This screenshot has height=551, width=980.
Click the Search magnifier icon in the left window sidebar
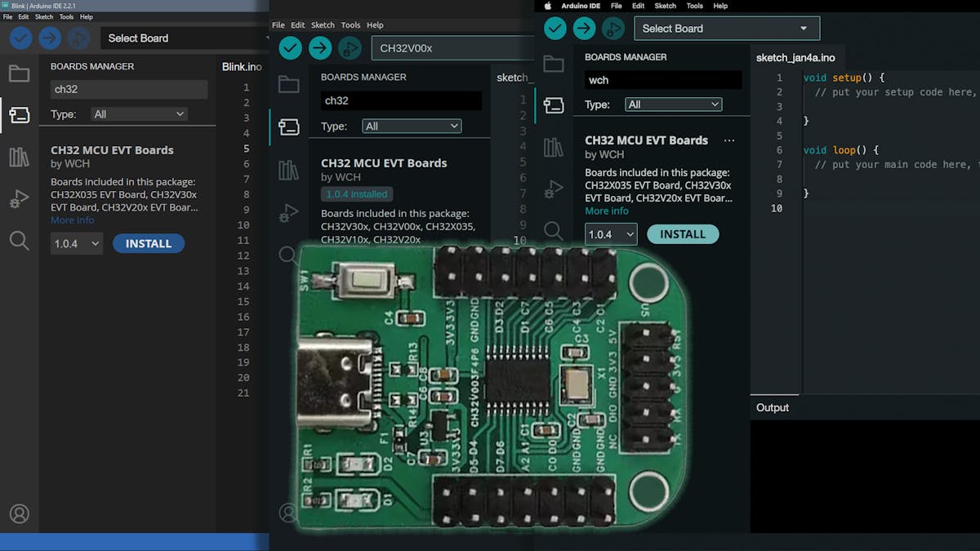[x=19, y=240]
